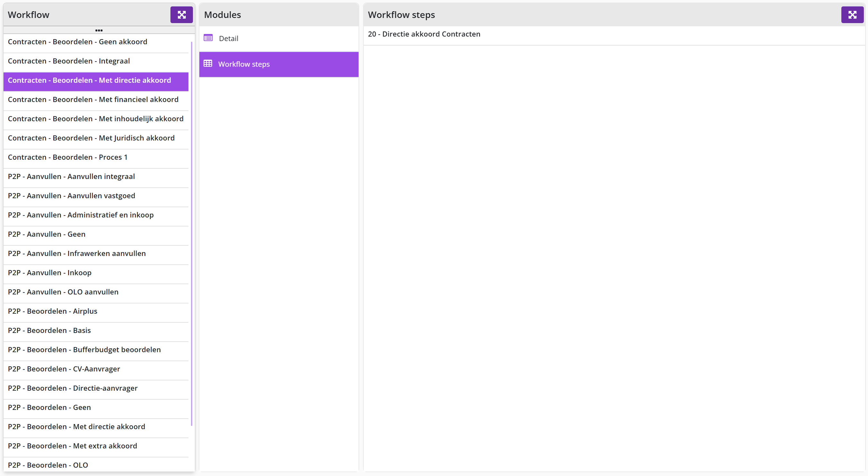This screenshot has width=868, height=476.
Task: Switch to Workflow steps module tab
Action: 279,64
